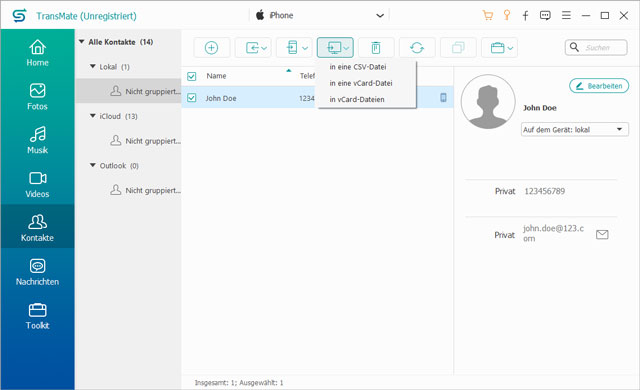Click the Bearbeiten edit button
The height and width of the screenshot is (390, 640).
point(599,86)
